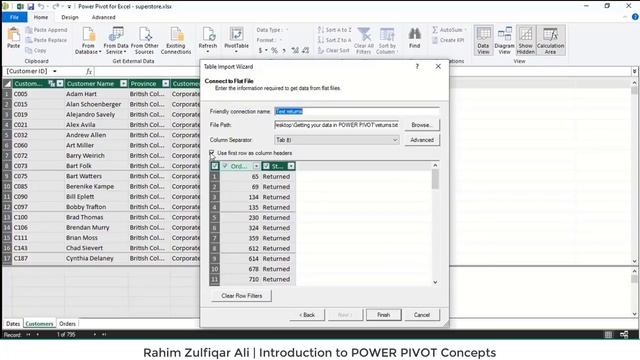Click the Finish button
Image resolution: width=640 pixels, height=360 pixels.
(383, 315)
